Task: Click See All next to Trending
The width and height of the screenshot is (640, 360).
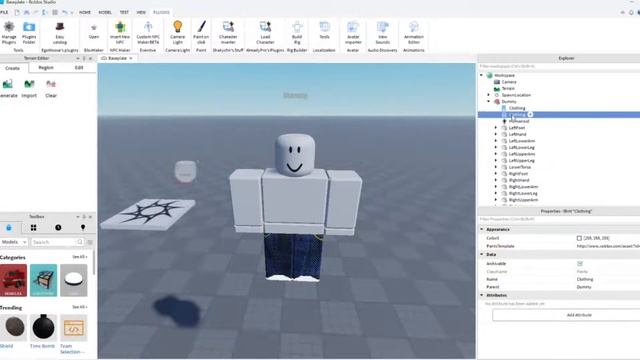Action: point(80,307)
